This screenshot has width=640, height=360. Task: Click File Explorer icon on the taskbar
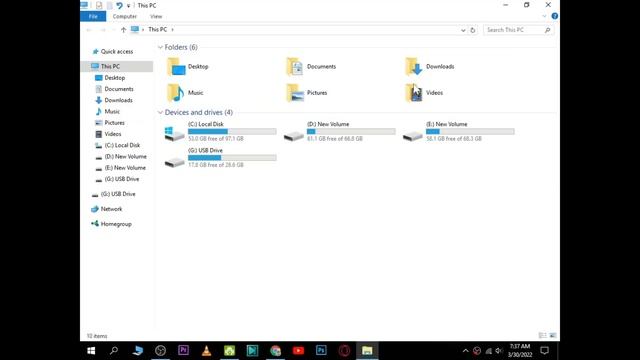pyautogui.click(x=367, y=351)
